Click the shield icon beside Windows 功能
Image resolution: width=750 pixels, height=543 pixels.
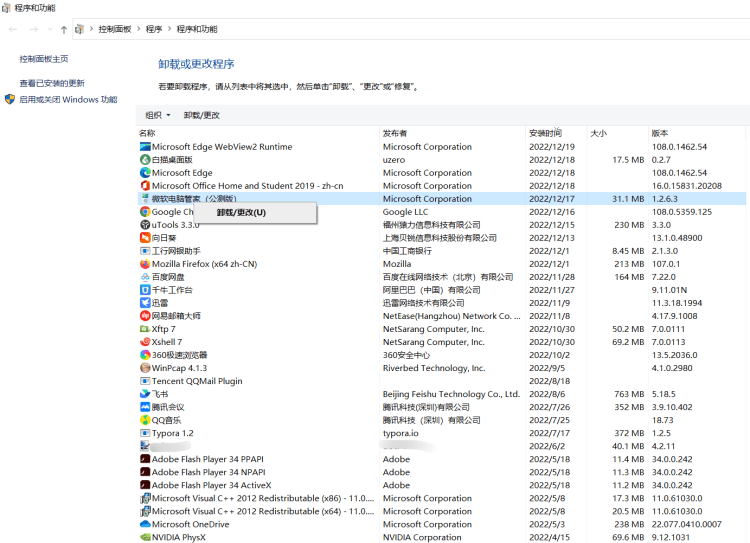pos(10,100)
